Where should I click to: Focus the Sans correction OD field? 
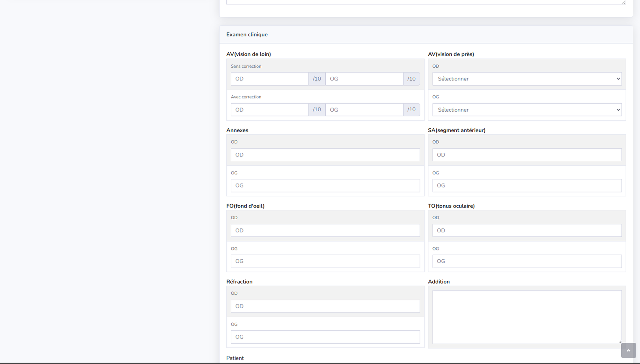click(269, 79)
